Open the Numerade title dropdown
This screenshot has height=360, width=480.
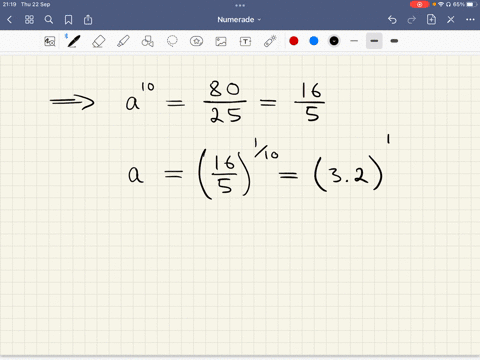239,20
